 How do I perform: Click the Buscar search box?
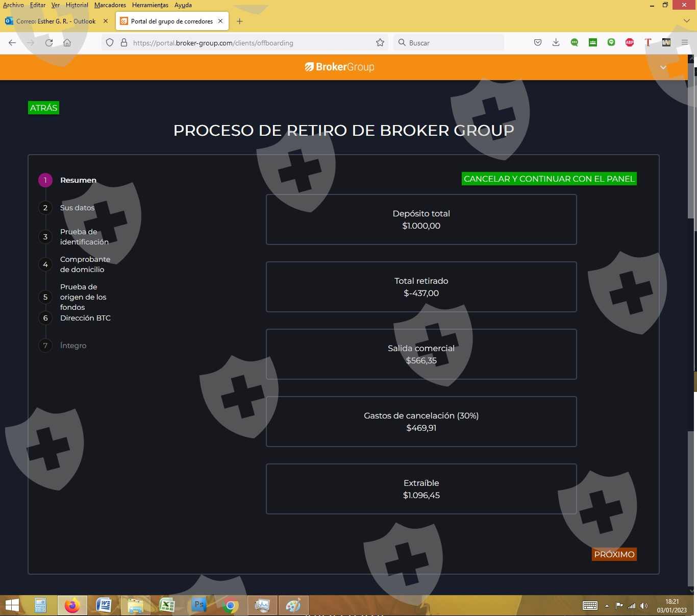[x=449, y=43]
